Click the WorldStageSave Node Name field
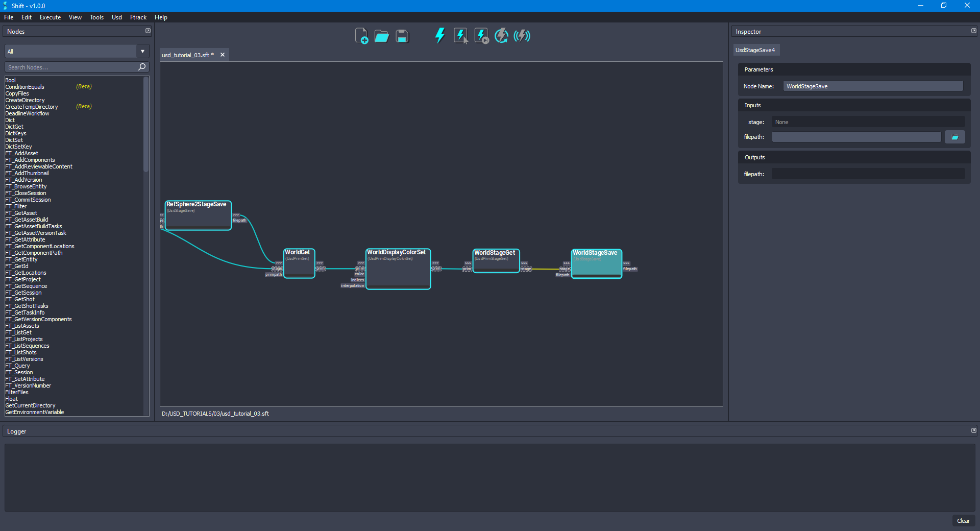This screenshot has width=980, height=531. click(872, 86)
